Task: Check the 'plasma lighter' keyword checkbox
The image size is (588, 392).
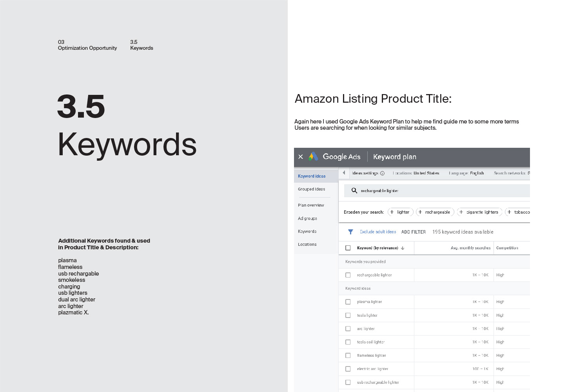Action: (x=348, y=302)
